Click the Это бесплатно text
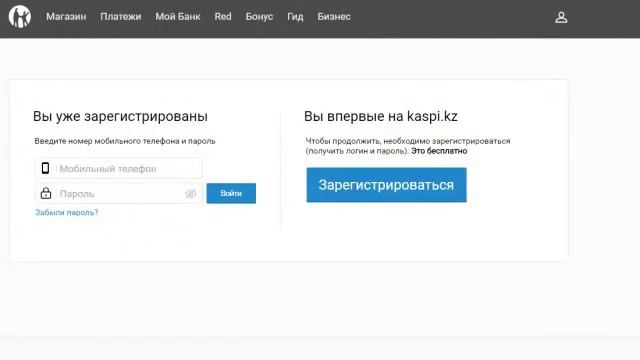The height and width of the screenshot is (360, 640). [439, 151]
